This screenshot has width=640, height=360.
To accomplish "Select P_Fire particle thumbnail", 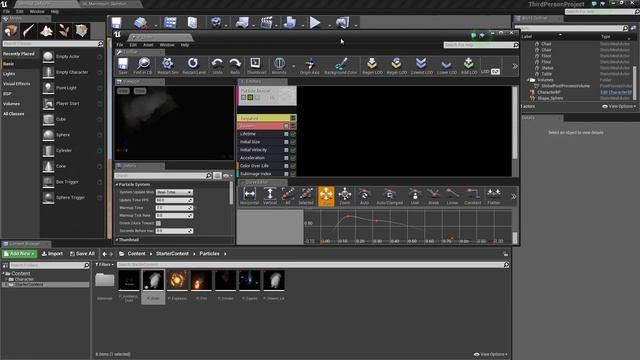I will (x=201, y=280).
